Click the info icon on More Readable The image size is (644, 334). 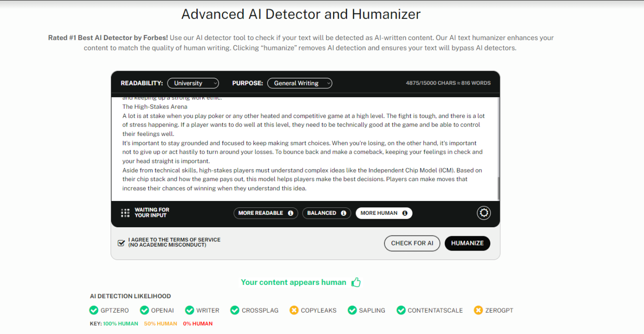coord(291,213)
